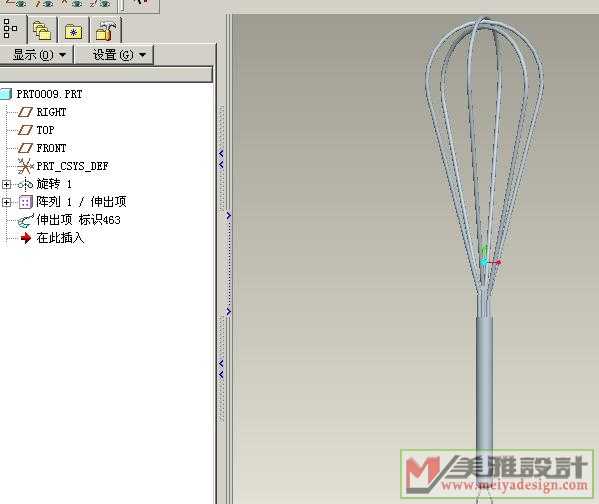Expand the 旋转 1 feature node
599x504 pixels.
(x=6, y=185)
